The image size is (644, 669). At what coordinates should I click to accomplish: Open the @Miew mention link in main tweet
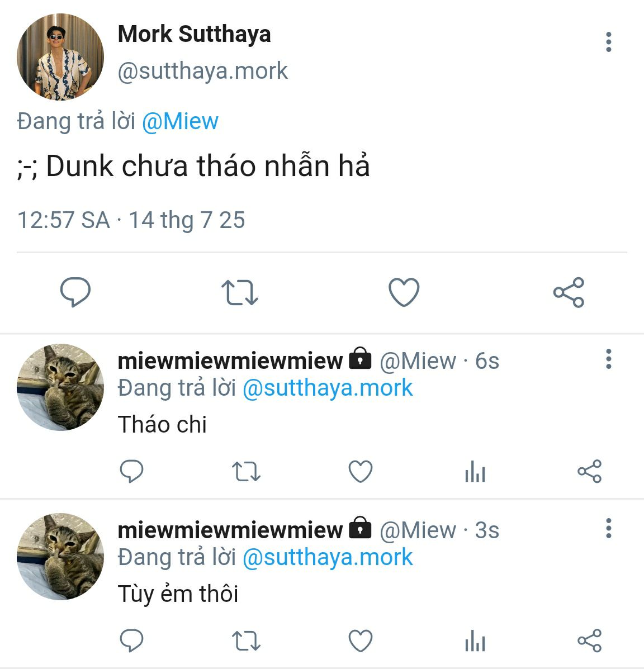[180, 121]
